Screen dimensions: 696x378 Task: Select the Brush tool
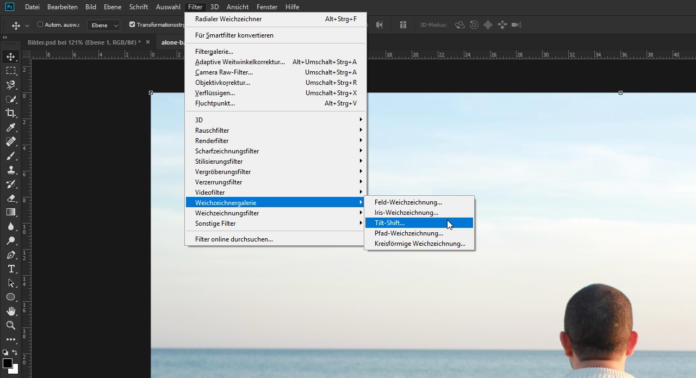[11, 156]
